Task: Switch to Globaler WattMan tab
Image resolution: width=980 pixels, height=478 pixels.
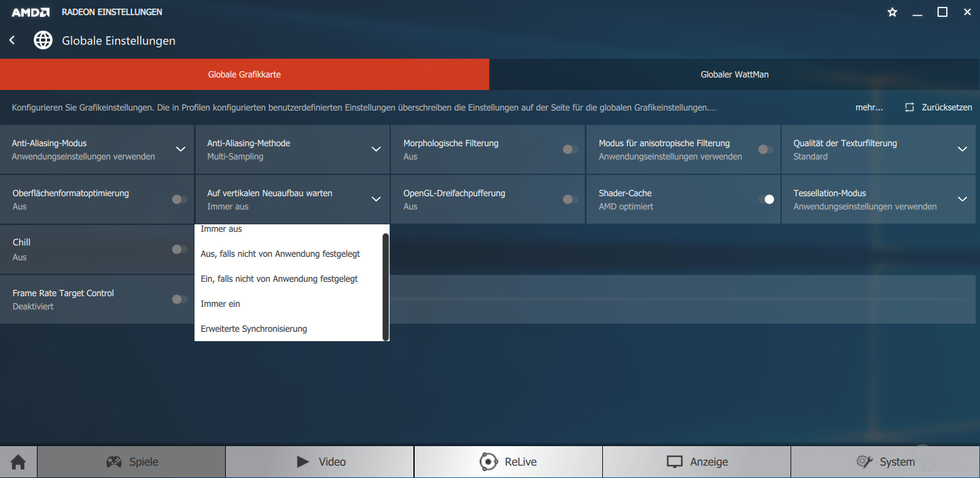Action: (x=734, y=74)
